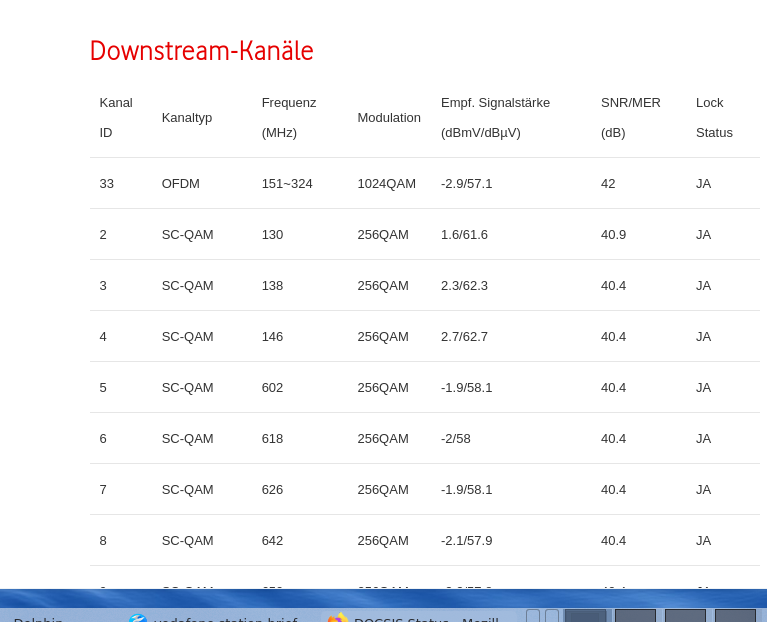
Task: Select the Kanal ID column header
Action: pos(116,118)
